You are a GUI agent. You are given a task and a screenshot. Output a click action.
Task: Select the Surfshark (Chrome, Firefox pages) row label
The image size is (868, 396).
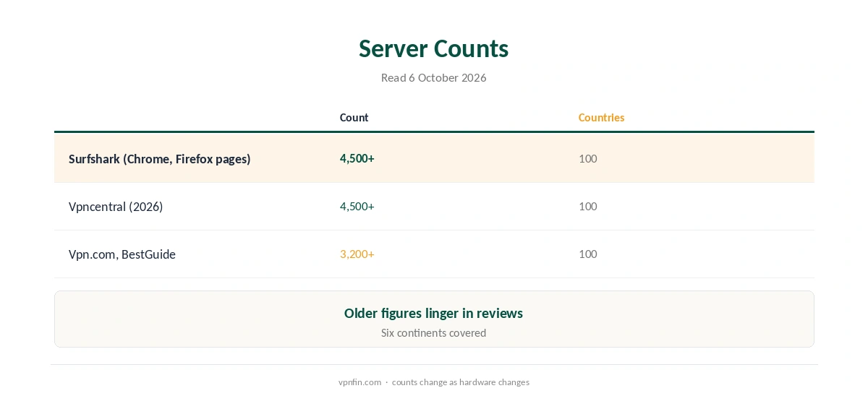pyautogui.click(x=160, y=158)
